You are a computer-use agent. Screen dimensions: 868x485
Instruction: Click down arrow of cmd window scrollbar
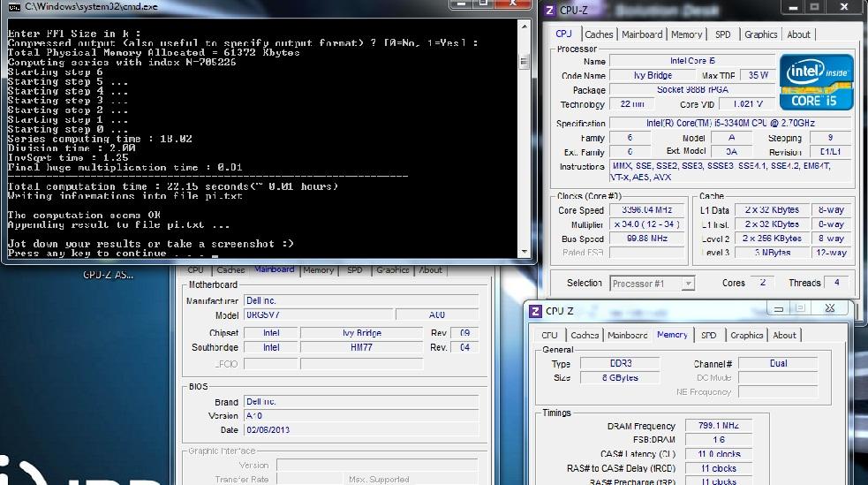click(x=525, y=252)
